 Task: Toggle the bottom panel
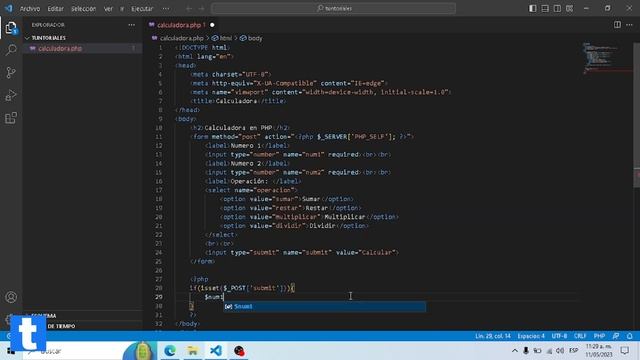click(x=545, y=8)
